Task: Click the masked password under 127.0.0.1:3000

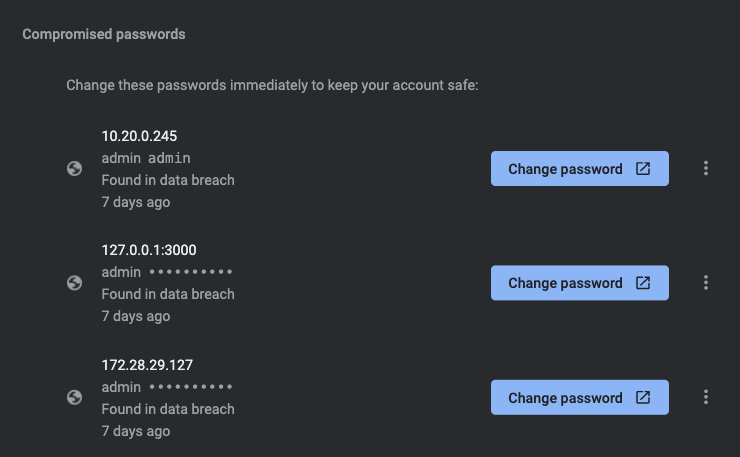Action: [190, 272]
